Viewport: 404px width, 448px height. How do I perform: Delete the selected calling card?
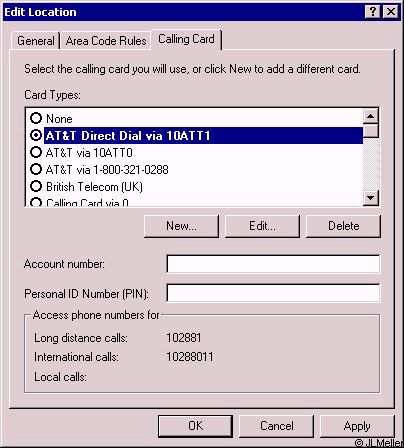(343, 226)
